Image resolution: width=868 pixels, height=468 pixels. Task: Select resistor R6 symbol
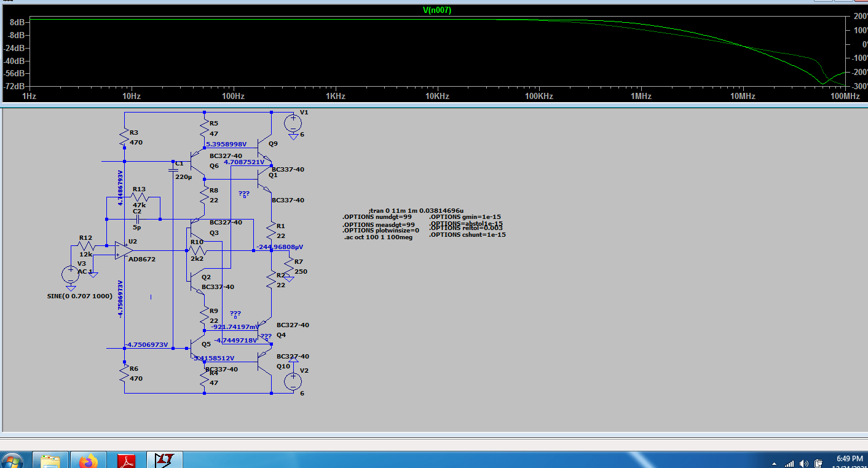tap(124, 373)
